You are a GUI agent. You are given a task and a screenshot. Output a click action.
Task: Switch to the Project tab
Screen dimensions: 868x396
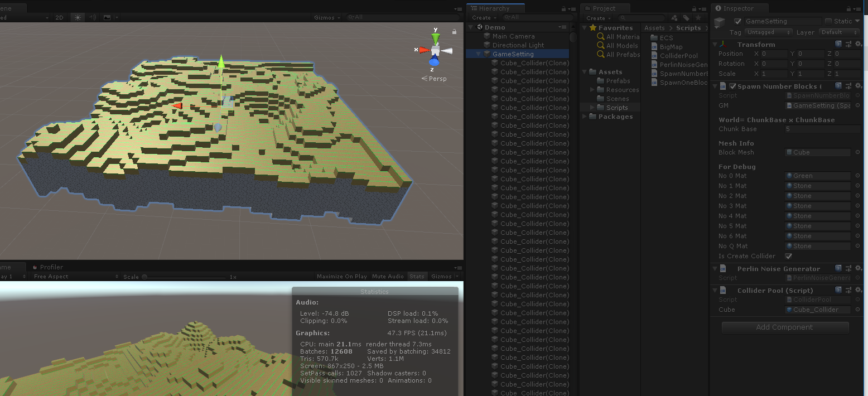point(605,8)
